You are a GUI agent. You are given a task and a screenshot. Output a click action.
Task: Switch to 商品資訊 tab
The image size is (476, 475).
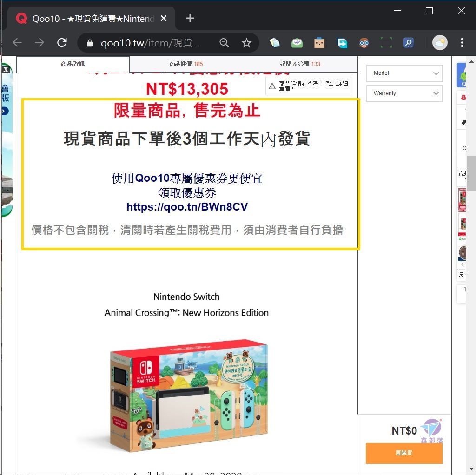pyautogui.click(x=73, y=64)
